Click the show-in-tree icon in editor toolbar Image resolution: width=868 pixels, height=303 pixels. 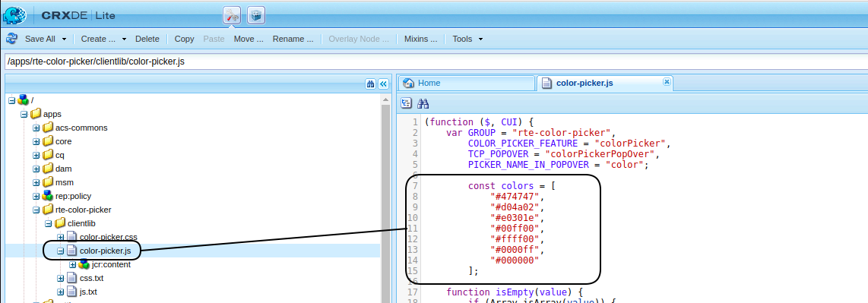pyautogui.click(x=407, y=103)
